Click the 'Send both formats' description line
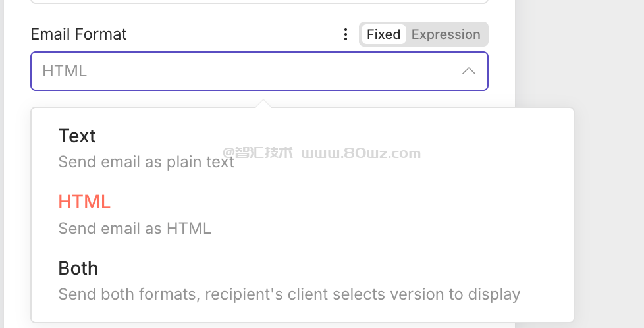 289,294
